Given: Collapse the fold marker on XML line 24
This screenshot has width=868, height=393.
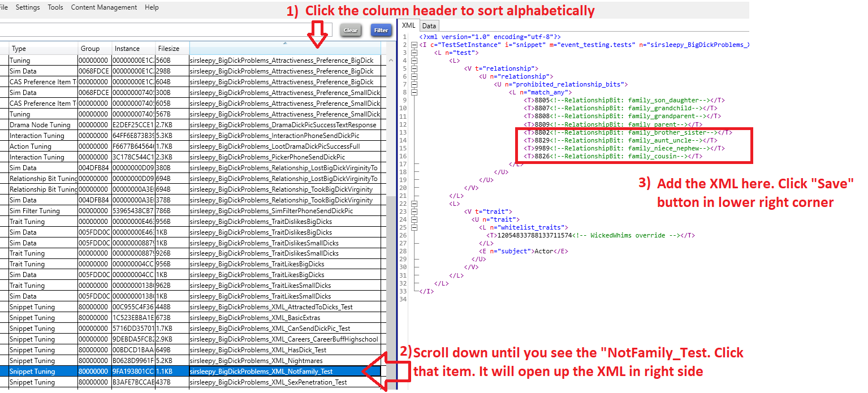Looking at the screenshot, I should coord(414,219).
